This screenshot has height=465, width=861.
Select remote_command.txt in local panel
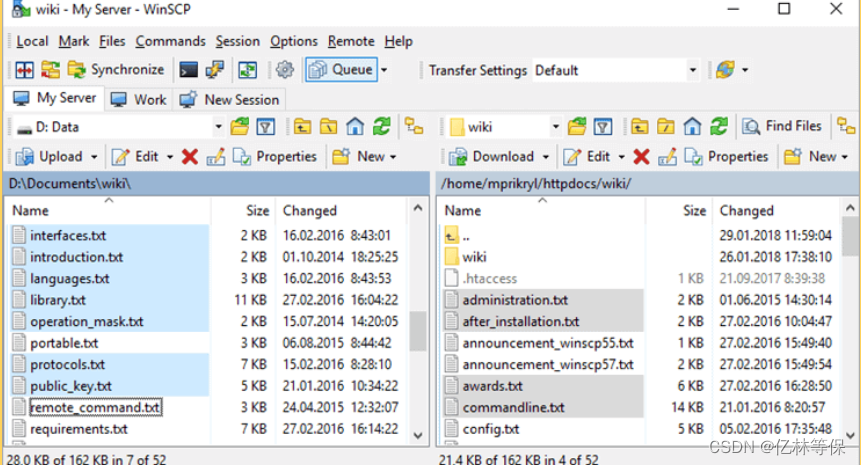point(95,407)
